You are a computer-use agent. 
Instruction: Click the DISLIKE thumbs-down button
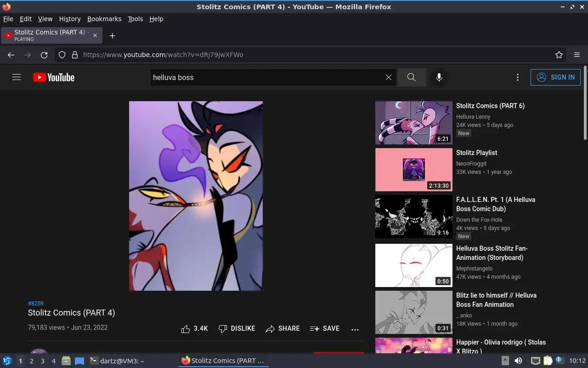[x=237, y=328]
